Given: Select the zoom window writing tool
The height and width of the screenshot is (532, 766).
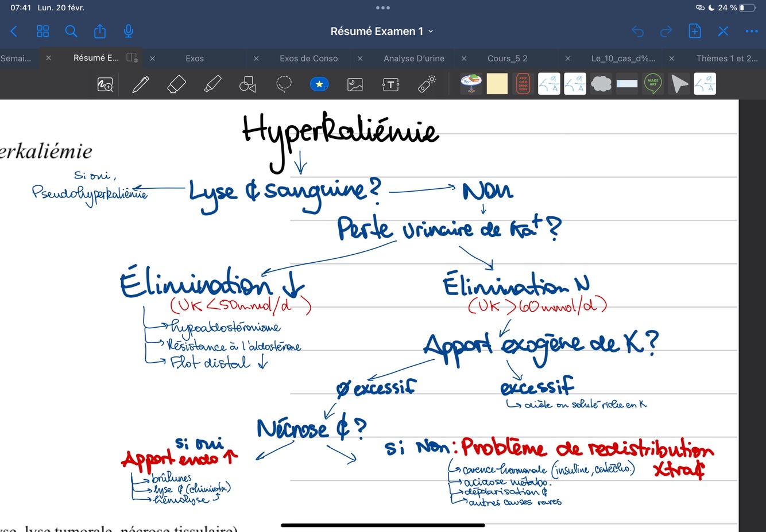Looking at the screenshot, I should point(105,84).
